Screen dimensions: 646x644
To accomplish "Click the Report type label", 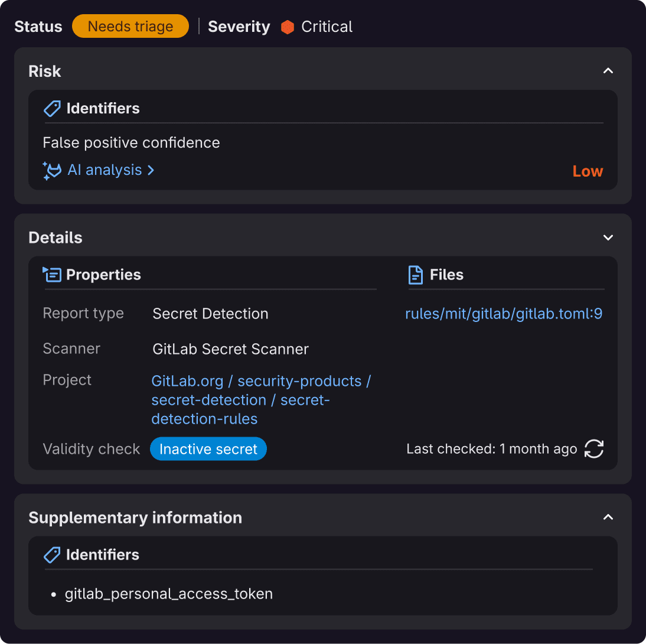I will tap(83, 313).
